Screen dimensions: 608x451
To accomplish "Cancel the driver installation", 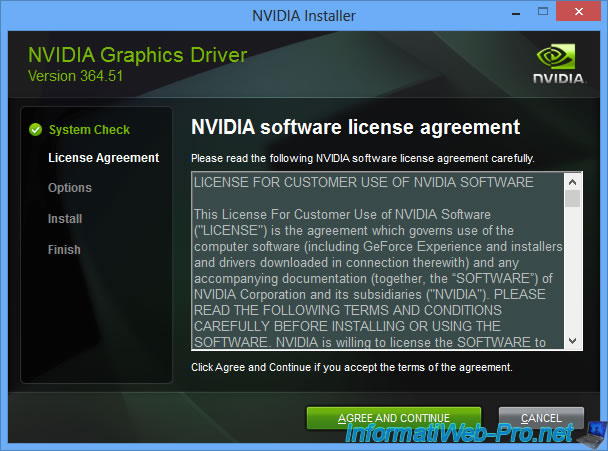I will pyautogui.click(x=541, y=417).
